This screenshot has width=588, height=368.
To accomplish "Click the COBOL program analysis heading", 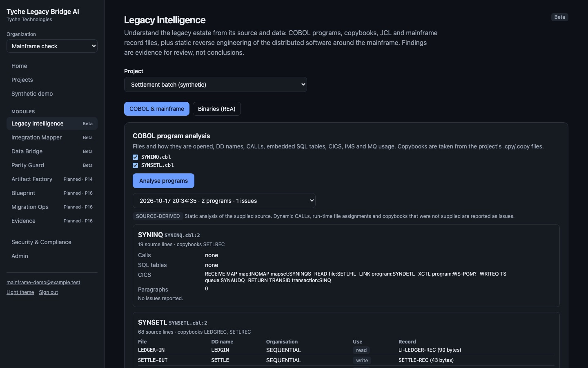I will [171, 136].
